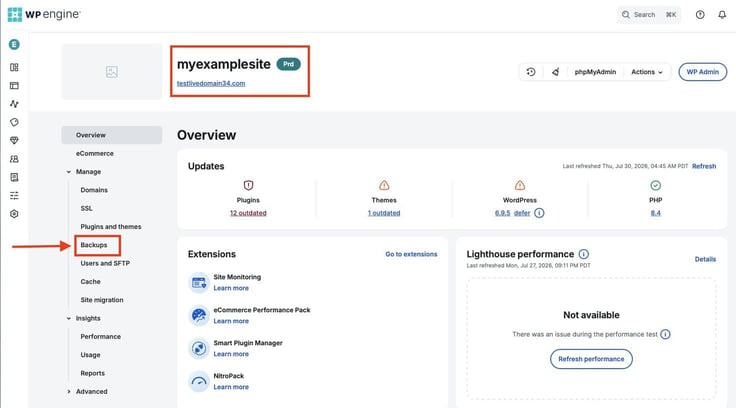Click the Themes warning triangle icon
The height and width of the screenshot is (408, 736).
pos(384,185)
